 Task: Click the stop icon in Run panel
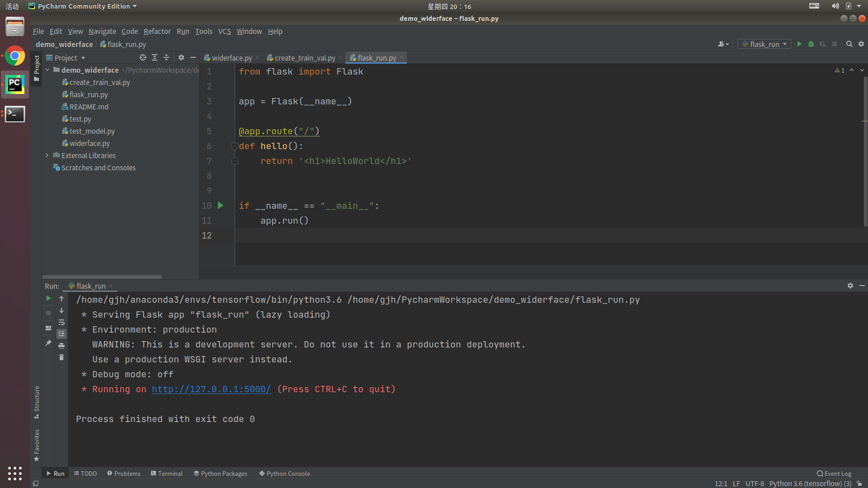[48, 313]
